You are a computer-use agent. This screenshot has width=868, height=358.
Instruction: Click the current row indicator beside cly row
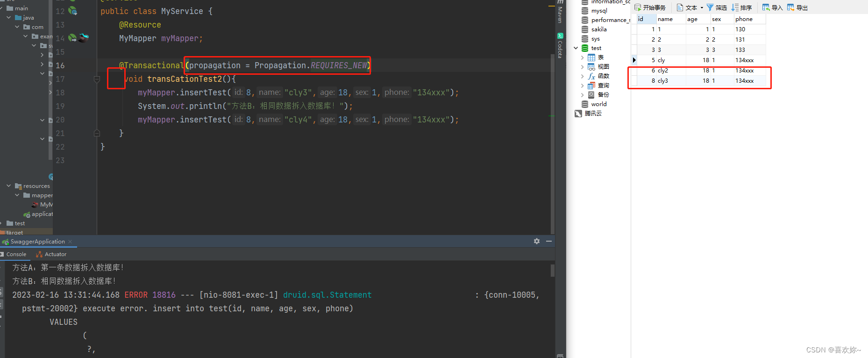point(634,60)
